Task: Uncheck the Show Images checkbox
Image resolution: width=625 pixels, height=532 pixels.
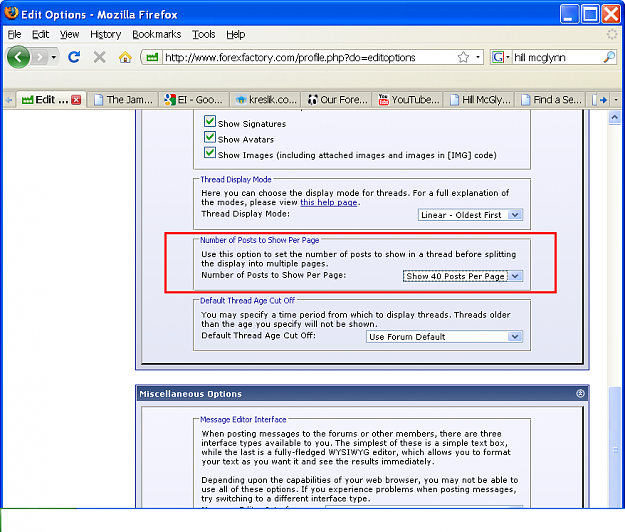Action: [210, 153]
